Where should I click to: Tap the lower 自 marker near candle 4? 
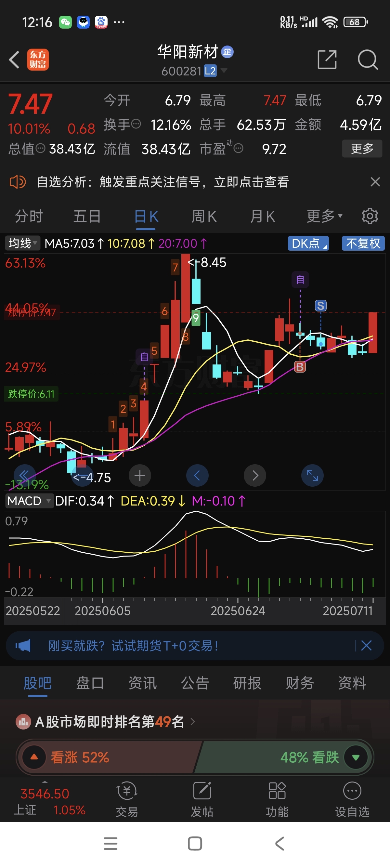click(x=144, y=357)
